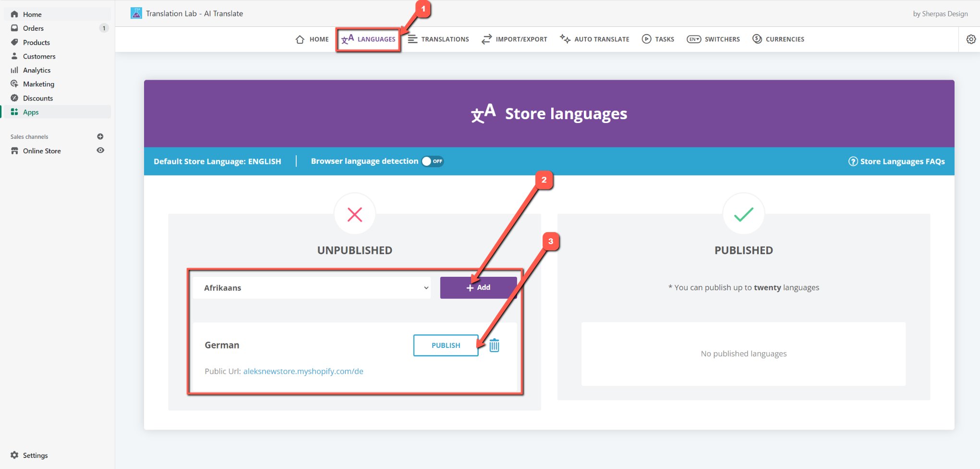This screenshot has width=980, height=469.
Task: Add a sales channel with plus icon
Action: [x=100, y=136]
